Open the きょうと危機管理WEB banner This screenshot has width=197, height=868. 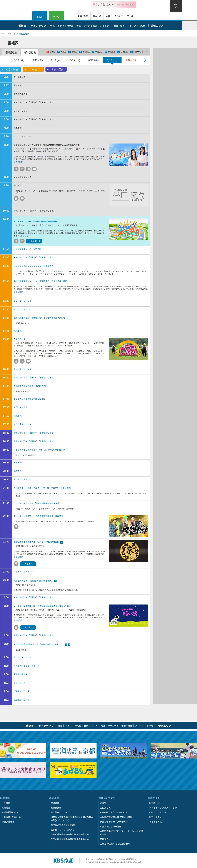(x=23, y=770)
